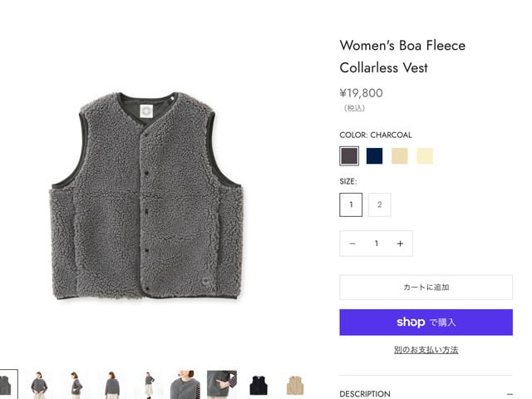Image resolution: width=532 pixels, height=399 pixels.
Task: View the navy vest thumbnail
Action: [259, 385]
